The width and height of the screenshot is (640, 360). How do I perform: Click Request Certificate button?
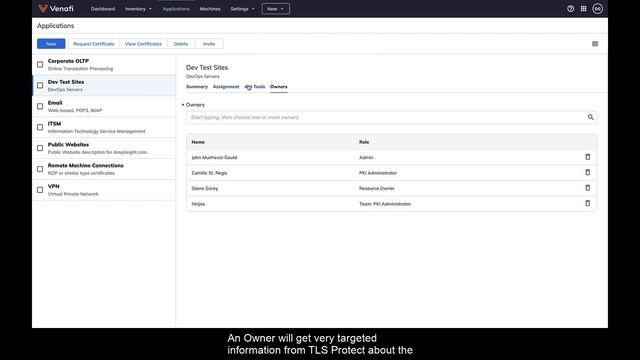point(94,44)
